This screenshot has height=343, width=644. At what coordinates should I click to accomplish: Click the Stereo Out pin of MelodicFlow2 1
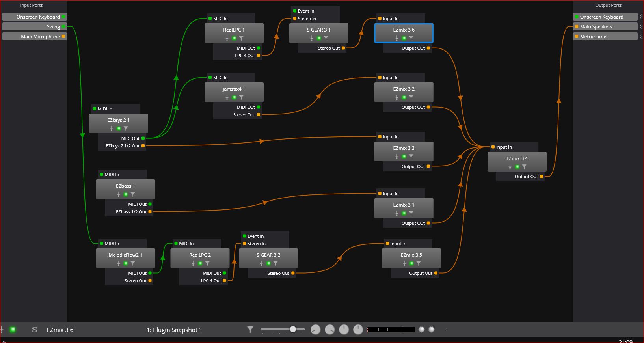(150, 281)
